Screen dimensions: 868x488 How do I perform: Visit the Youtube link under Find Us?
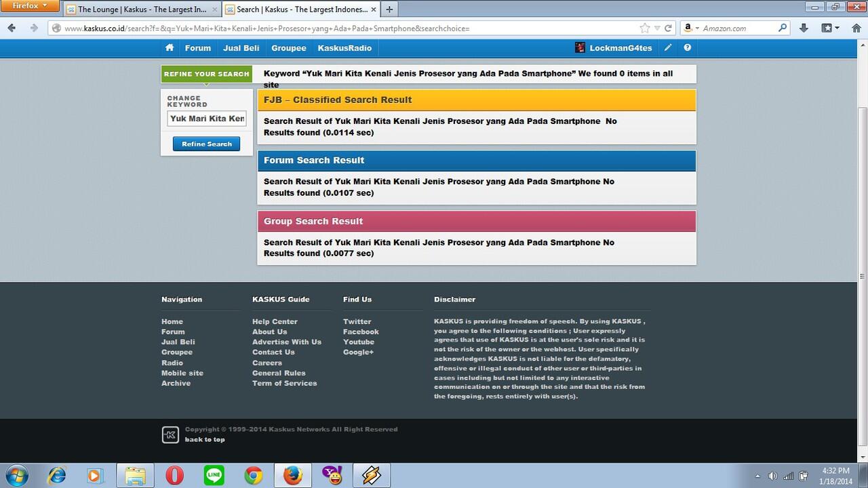pyautogui.click(x=359, y=342)
